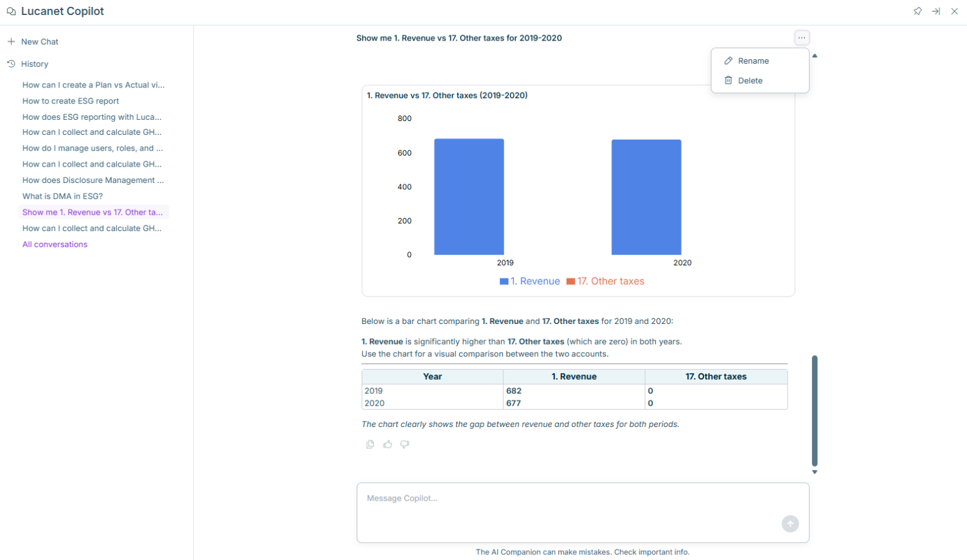Open 'How does Disclosure Management' conversation
This screenshot has width=967, height=560.
(x=93, y=180)
